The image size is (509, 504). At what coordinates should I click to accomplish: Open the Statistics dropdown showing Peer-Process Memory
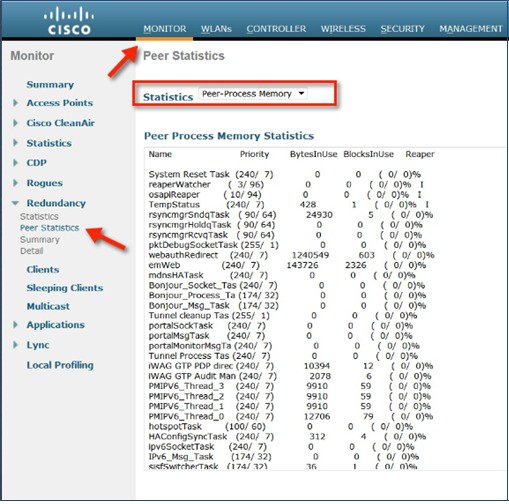click(253, 94)
